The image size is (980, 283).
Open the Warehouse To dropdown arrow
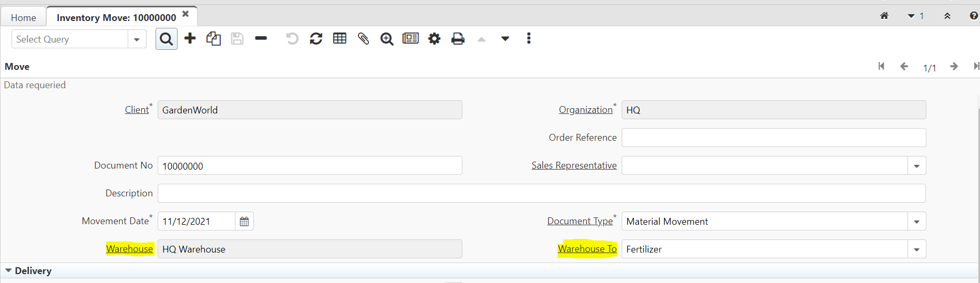pos(916,249)
